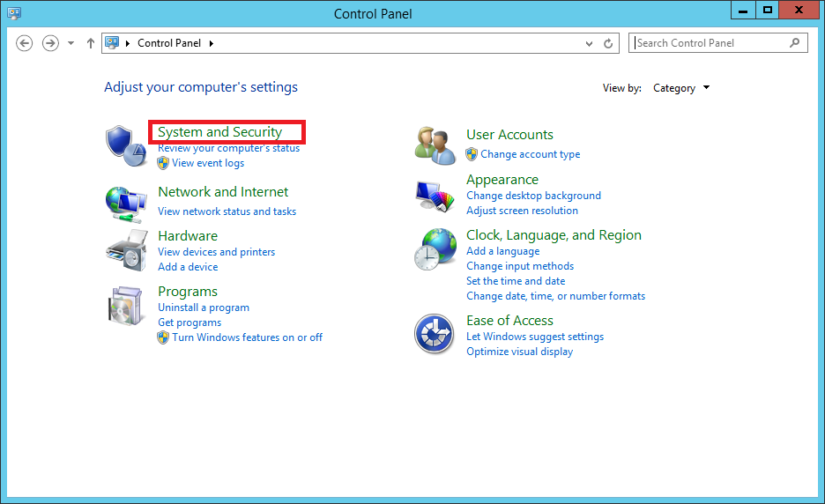Select Turn Windows features on or off
The width and height of the screenshot is (825, 504).
pyautogui.click(x=247, y=337)
